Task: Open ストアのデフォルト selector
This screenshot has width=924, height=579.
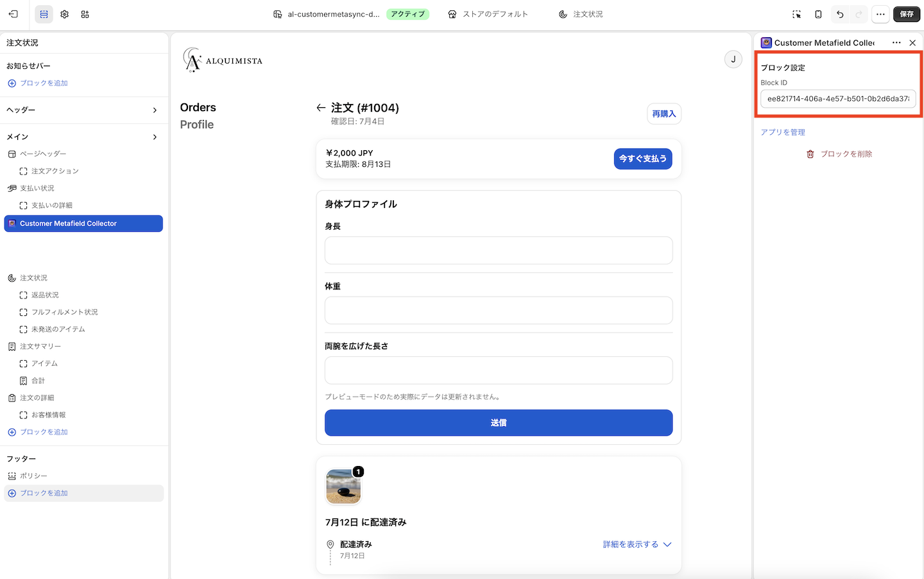Action: pos(488,14)
